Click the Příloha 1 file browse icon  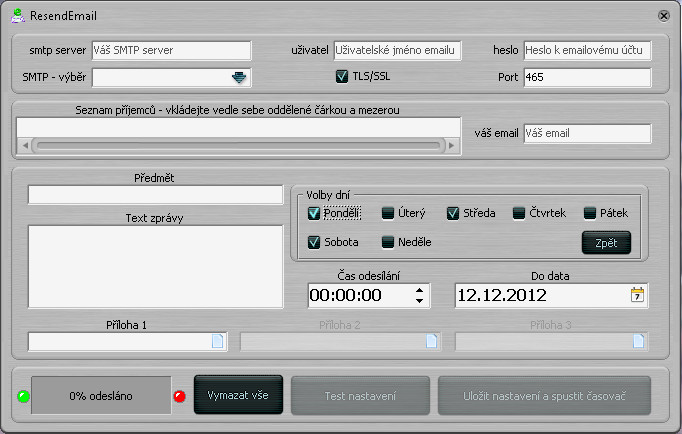pos(217,341)
